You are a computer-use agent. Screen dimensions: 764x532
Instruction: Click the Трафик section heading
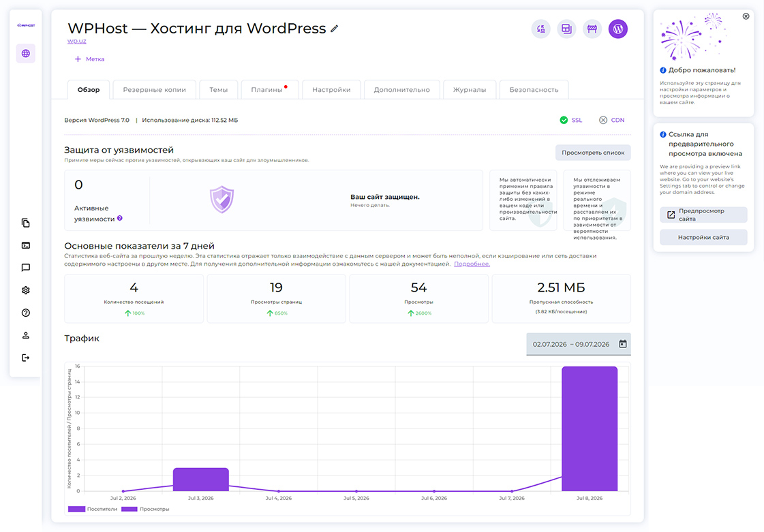pyautogui.click(x=82, y=338)
